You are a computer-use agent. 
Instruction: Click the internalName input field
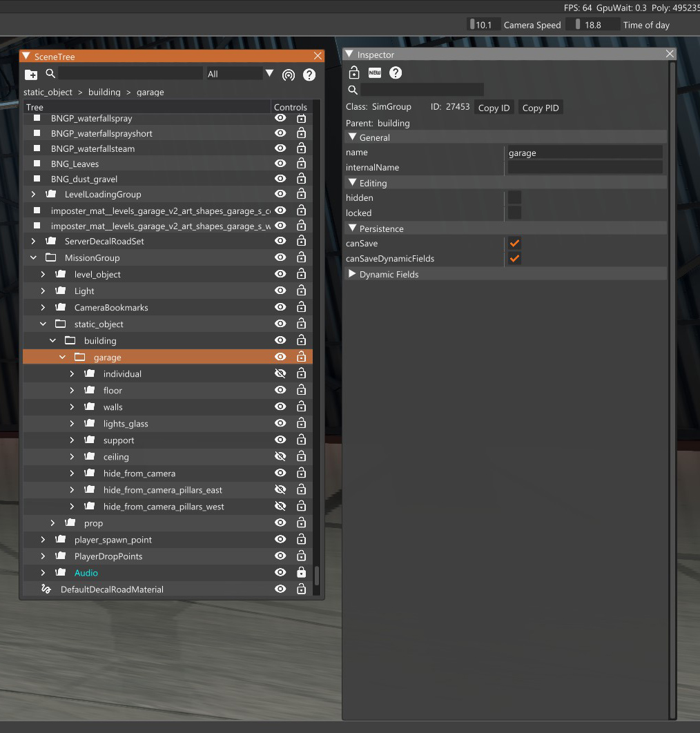pyautogui.click(x=585, y=167)
